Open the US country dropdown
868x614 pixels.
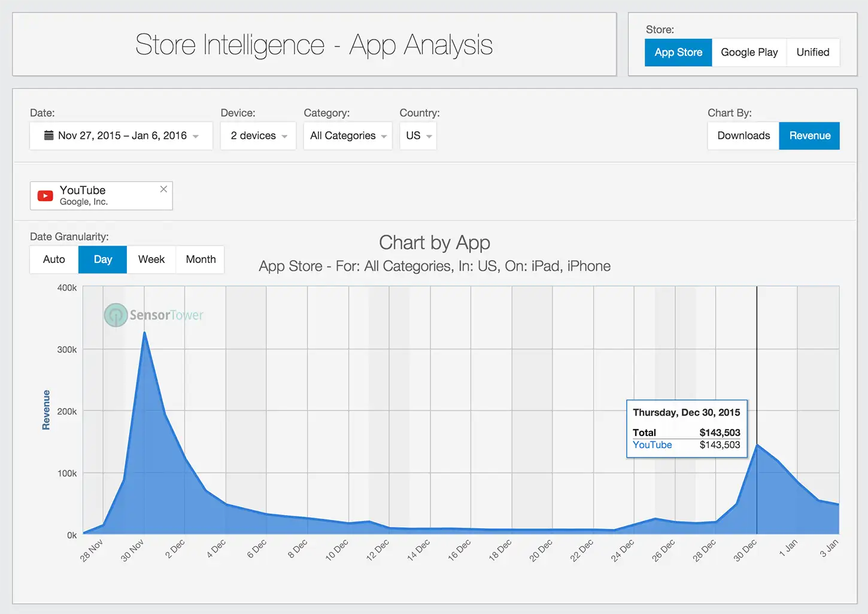tap(418, 135)
